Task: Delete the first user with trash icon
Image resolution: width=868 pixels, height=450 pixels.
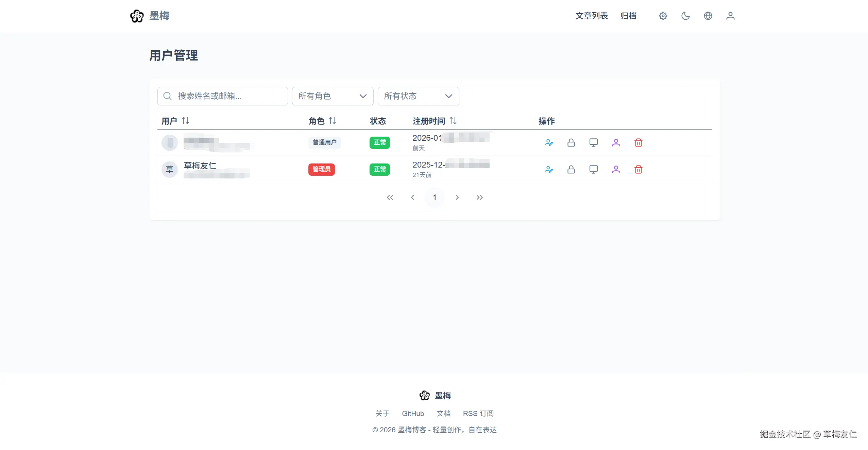Action: (x=638, y=143)
